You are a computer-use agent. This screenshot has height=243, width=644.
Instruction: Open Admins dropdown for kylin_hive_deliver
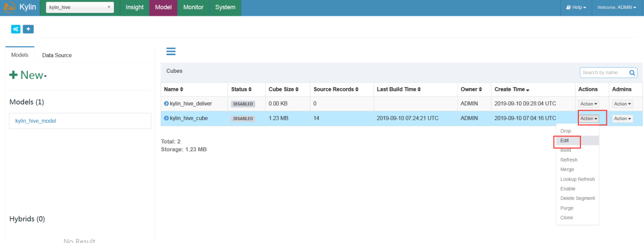click(x=622, y=104)
